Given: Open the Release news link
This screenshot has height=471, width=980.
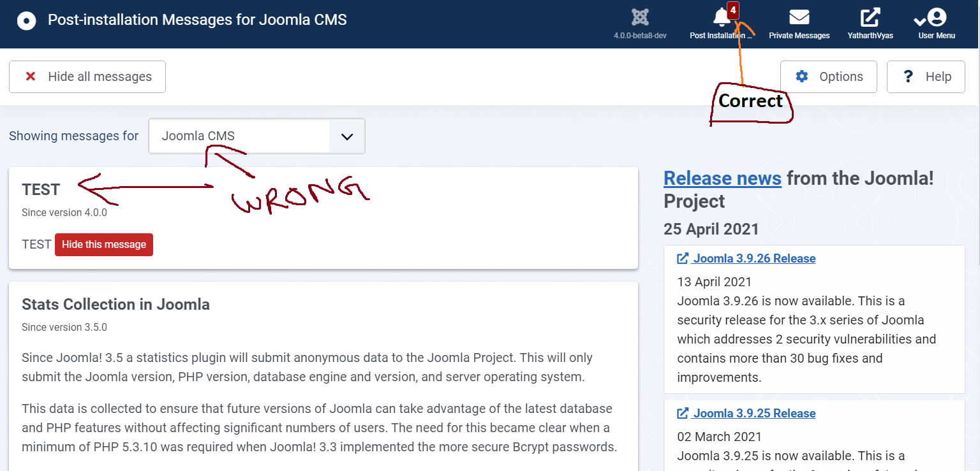Looking at the screenshot, I should (722, 178).
